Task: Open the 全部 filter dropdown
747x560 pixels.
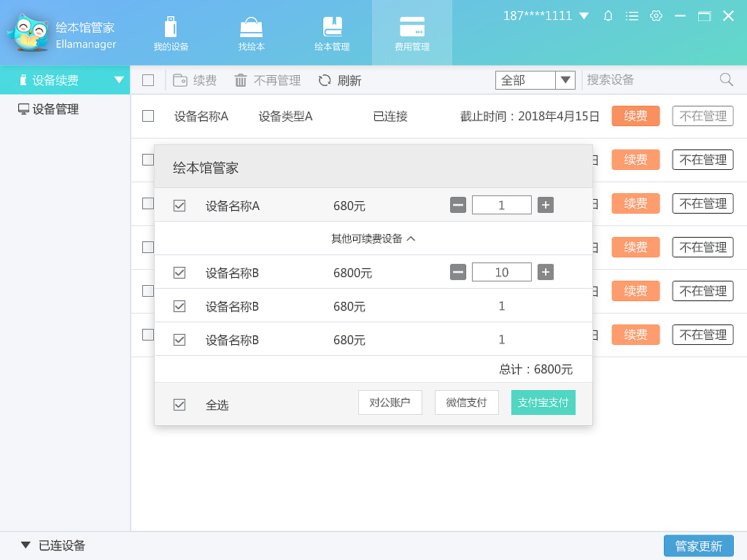Action: [566, 80]
